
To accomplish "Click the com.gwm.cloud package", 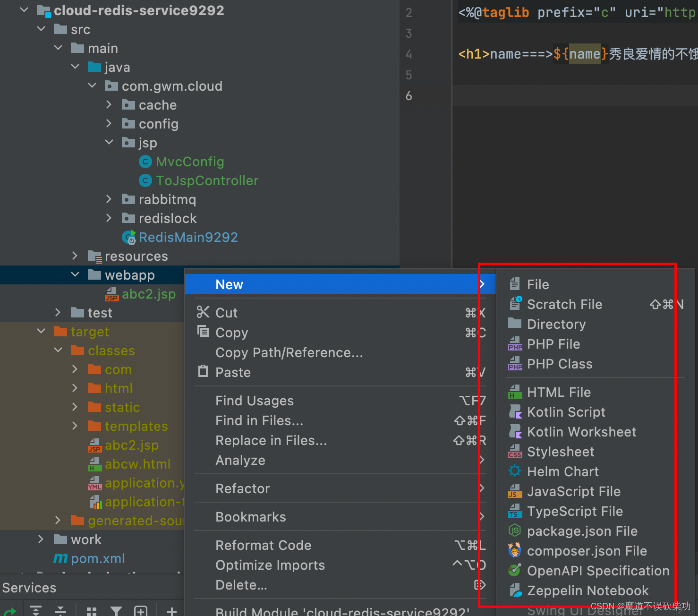I will [172, 86].
